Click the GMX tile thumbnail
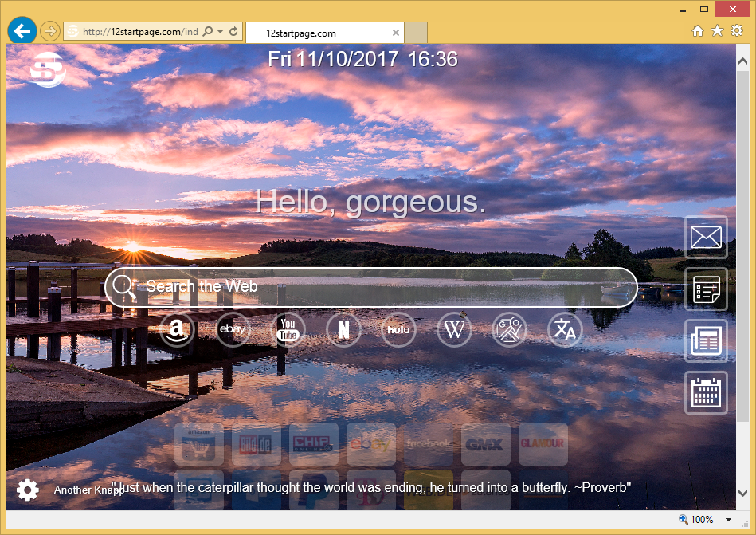 pos(485,444)
